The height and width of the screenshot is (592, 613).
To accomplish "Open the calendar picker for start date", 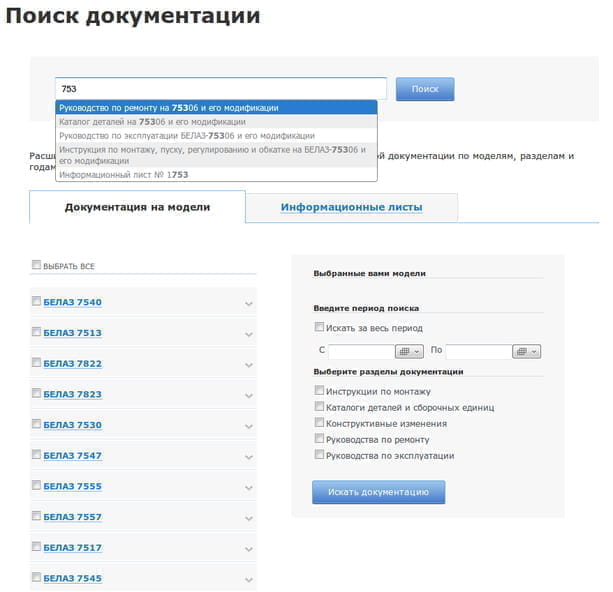I will [409, 351].
